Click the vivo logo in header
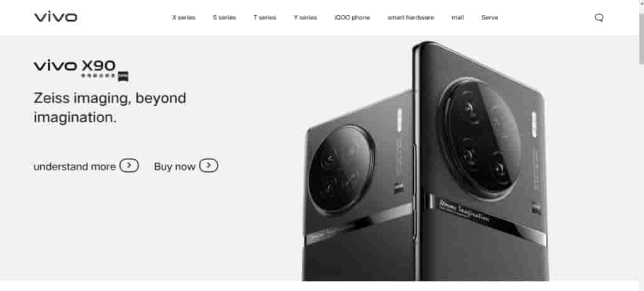The width and height of the screenshot is (644, 291). 55,17
